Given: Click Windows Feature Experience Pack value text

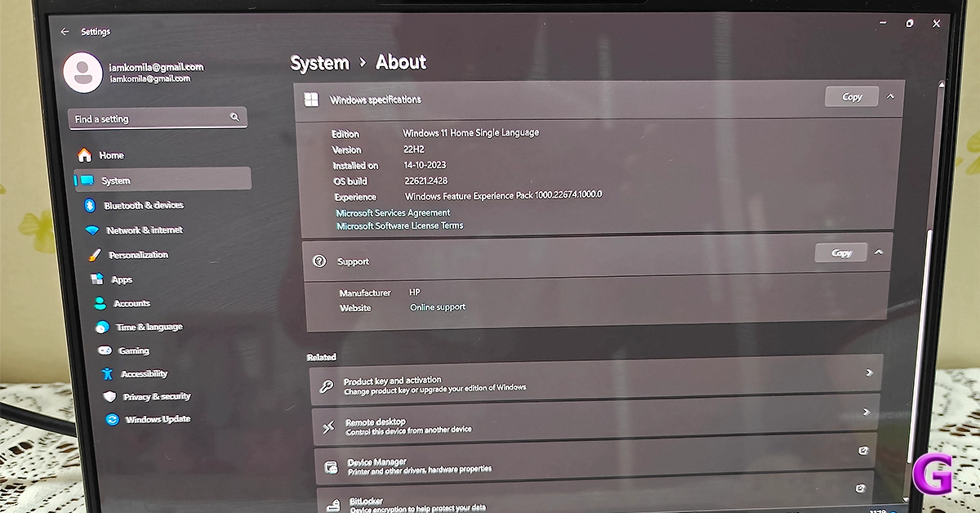Looking at the screenshot, I should pyautogui.click(x=503, y=196).
